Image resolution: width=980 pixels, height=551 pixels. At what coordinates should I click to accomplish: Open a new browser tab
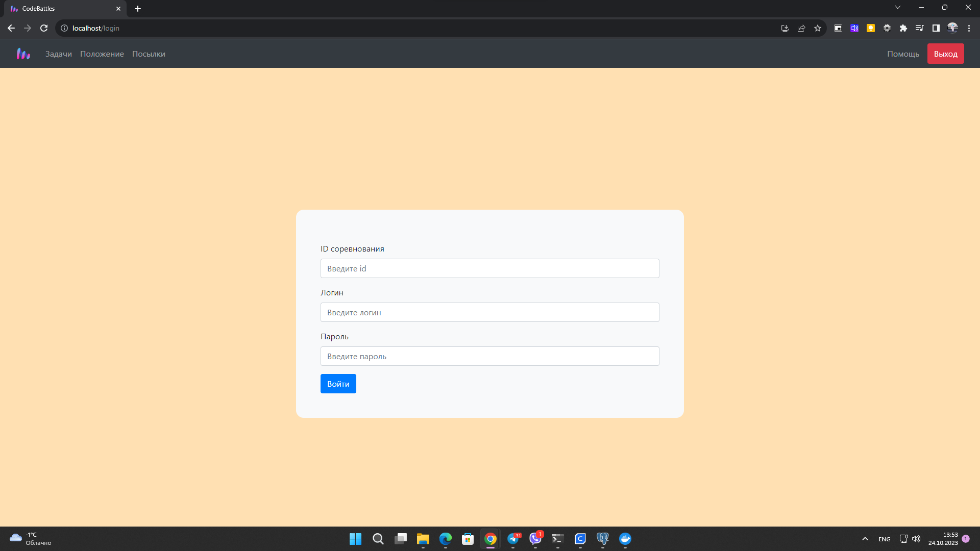(x=138, y=9)
